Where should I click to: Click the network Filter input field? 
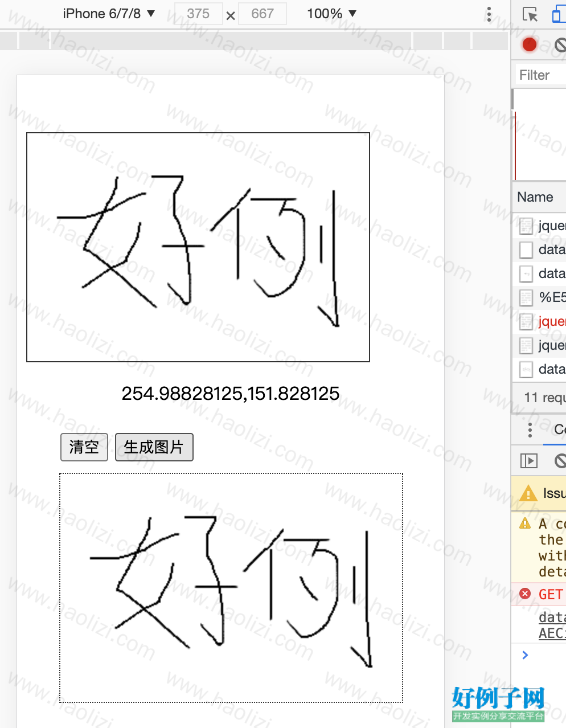tap(541, 75)
